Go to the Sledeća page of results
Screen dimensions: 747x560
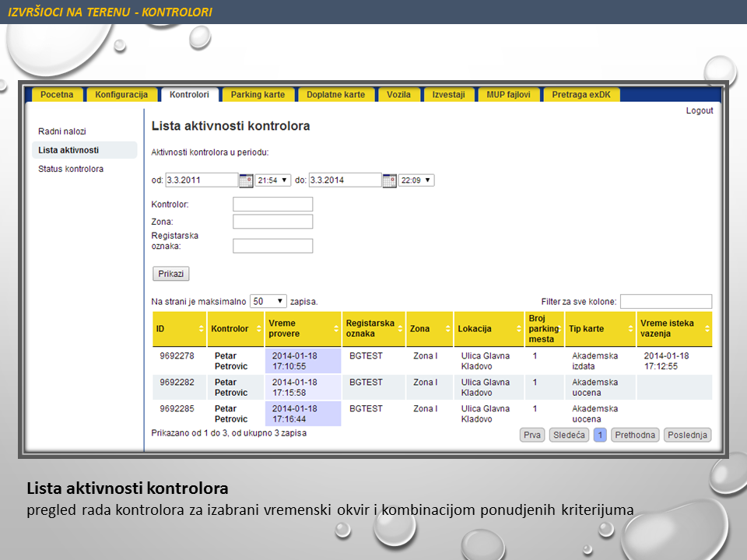[x=569, y=436]
